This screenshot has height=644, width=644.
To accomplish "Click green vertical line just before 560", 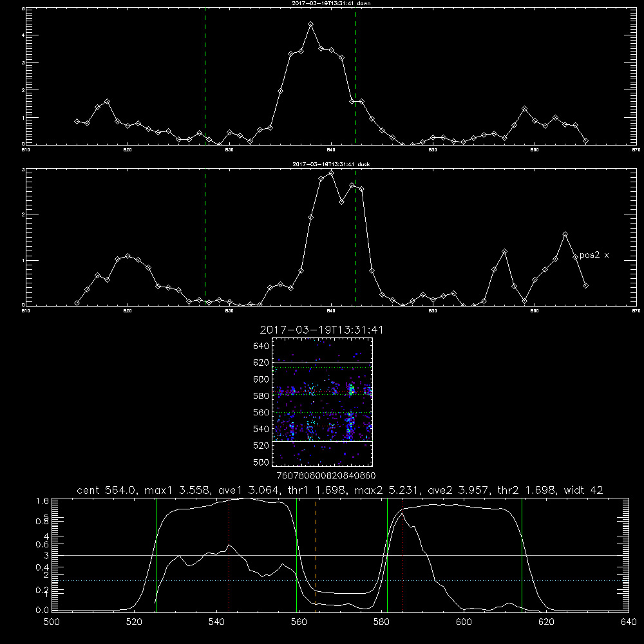I will click(x=296, y=554).
